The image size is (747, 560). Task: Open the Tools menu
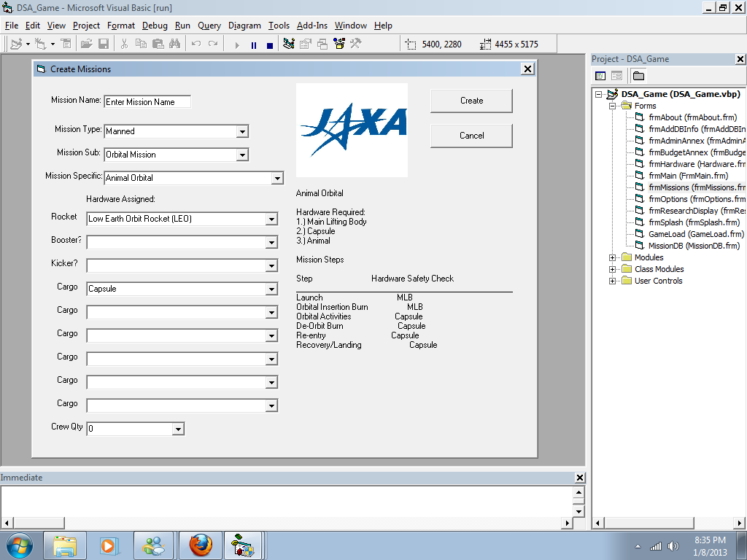coord(279,26)
